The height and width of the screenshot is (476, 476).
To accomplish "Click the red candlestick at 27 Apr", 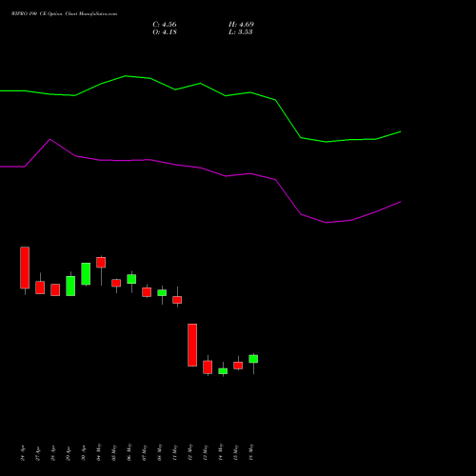I will tap(40, 288).
